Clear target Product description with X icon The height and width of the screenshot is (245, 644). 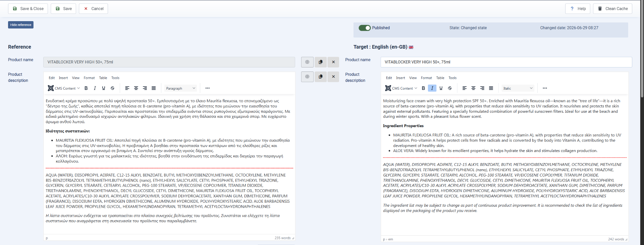[333, 77]
